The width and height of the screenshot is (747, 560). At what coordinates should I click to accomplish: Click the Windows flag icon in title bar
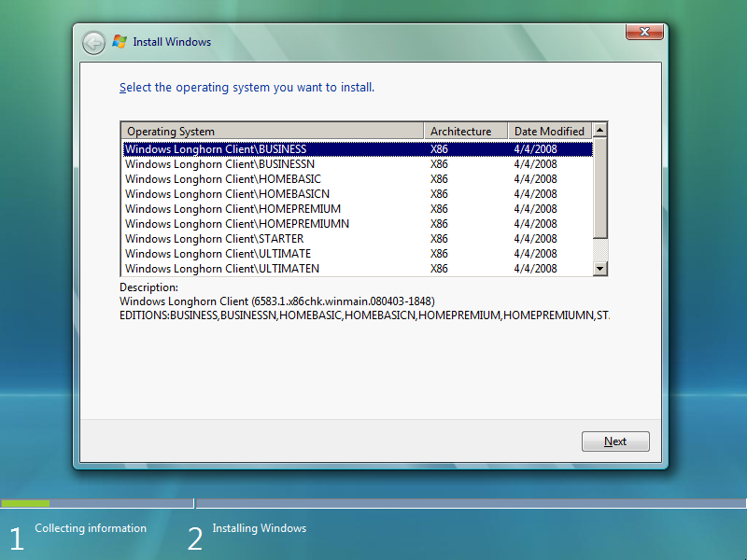click(x=120, y=42)
